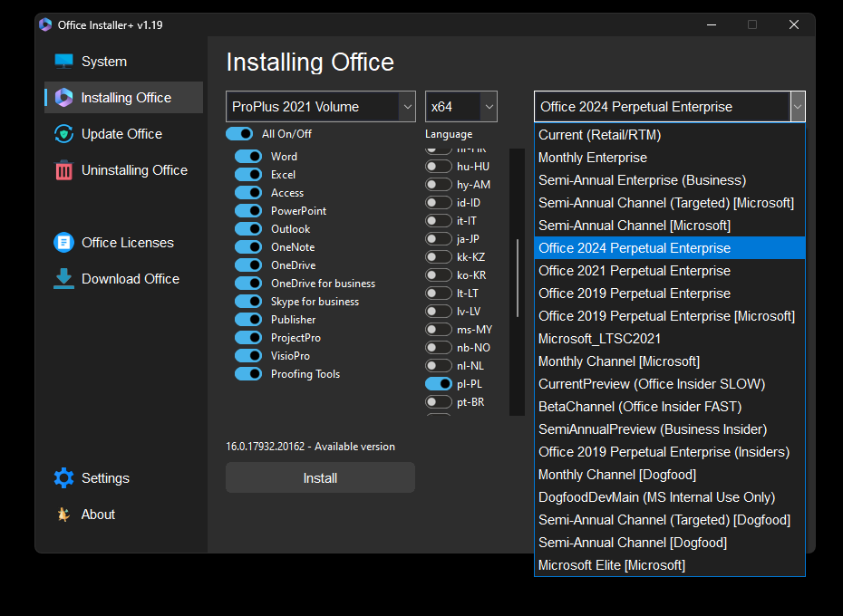
Task: Choose Semi-Annual Enterprise (Business) option
Action: (669, 180)
